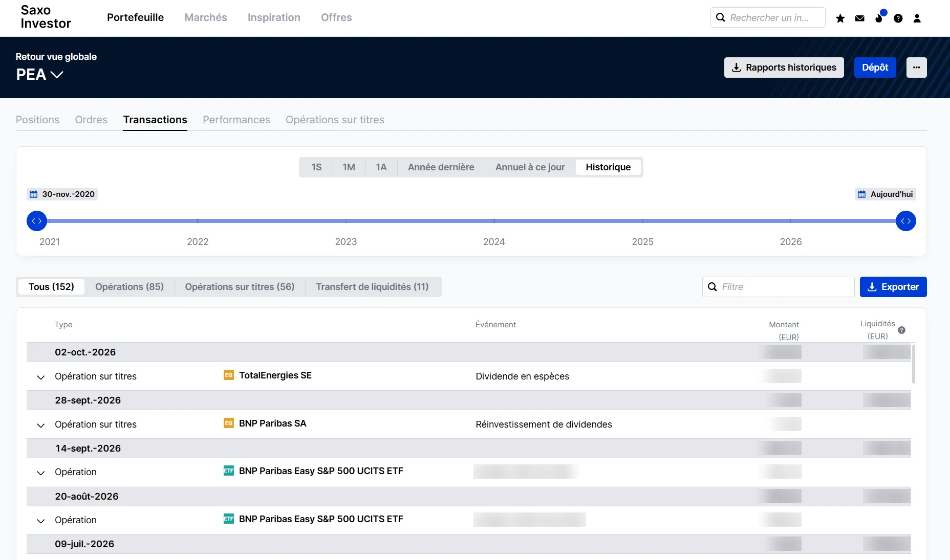Click the Exporter button
The width and height of the screenshot is (950, 560).
[893, 287]
